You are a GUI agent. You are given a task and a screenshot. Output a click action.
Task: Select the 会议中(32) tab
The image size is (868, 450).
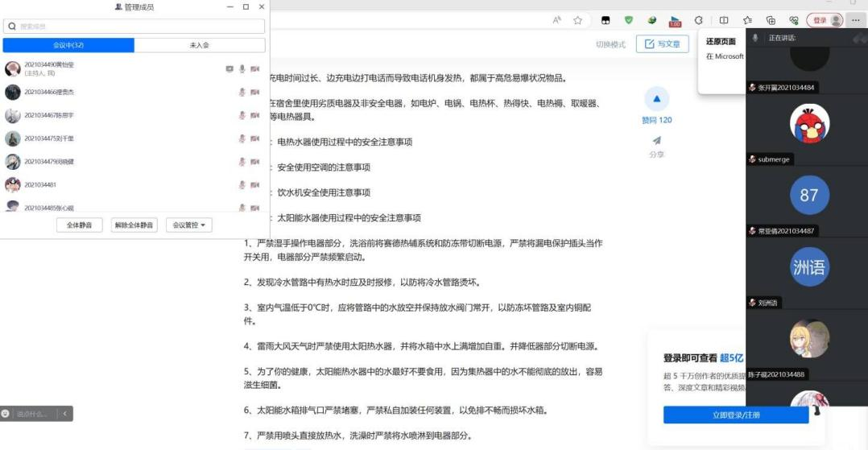(x=68, y=45)
